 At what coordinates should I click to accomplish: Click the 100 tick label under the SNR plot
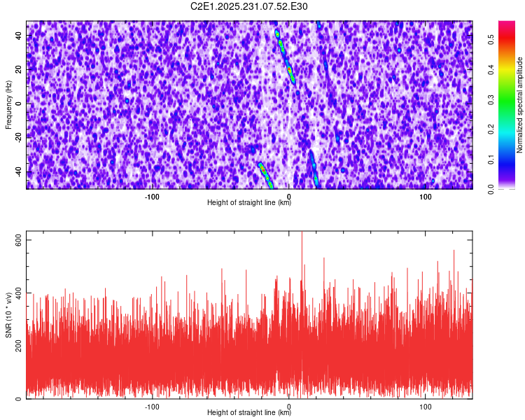point(425,407)
